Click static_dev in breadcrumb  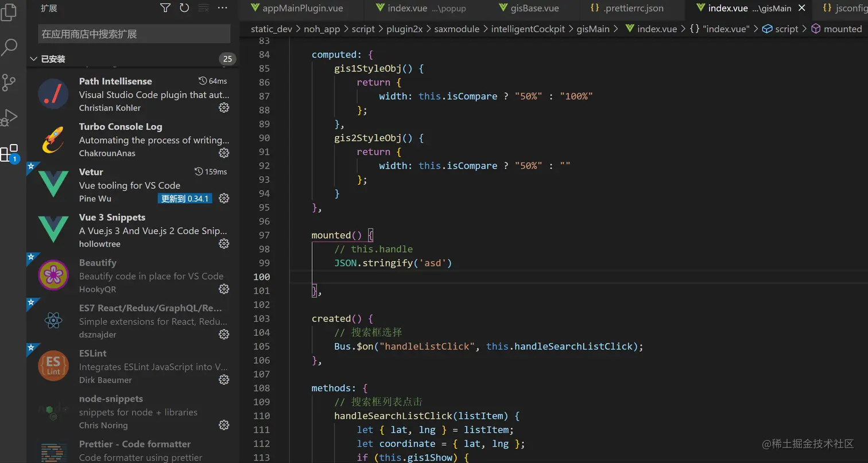point(272,29)
